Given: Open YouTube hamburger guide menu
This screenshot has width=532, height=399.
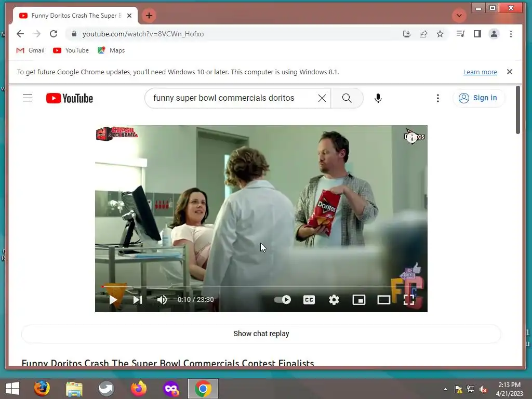Looking at the screenshot, I should tap(28, 98).
